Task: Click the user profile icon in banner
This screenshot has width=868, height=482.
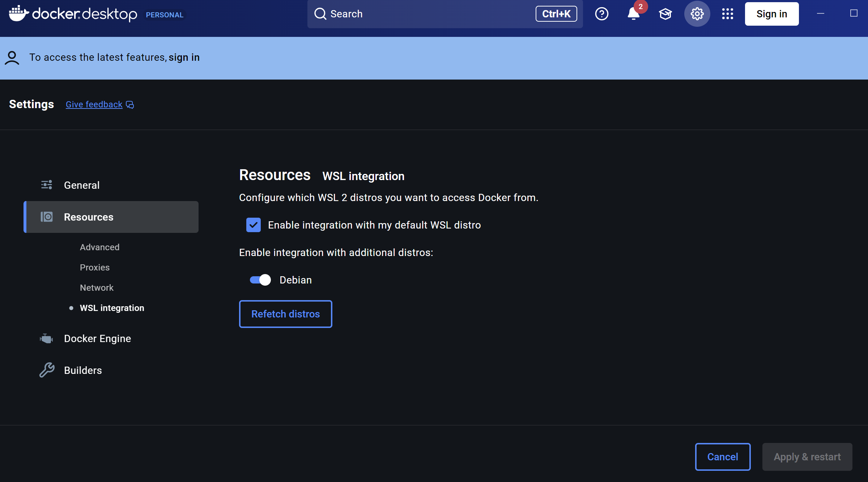Action: pos(12,58)
